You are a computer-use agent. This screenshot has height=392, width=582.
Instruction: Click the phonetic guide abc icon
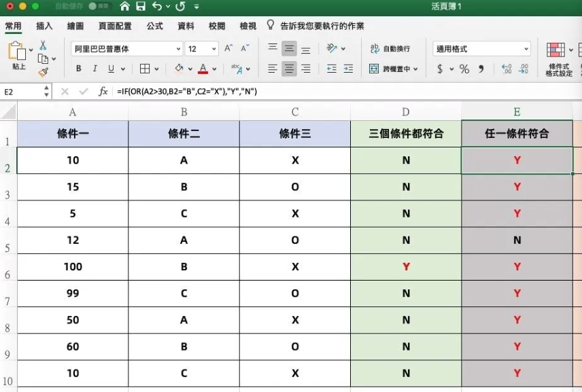237,69
